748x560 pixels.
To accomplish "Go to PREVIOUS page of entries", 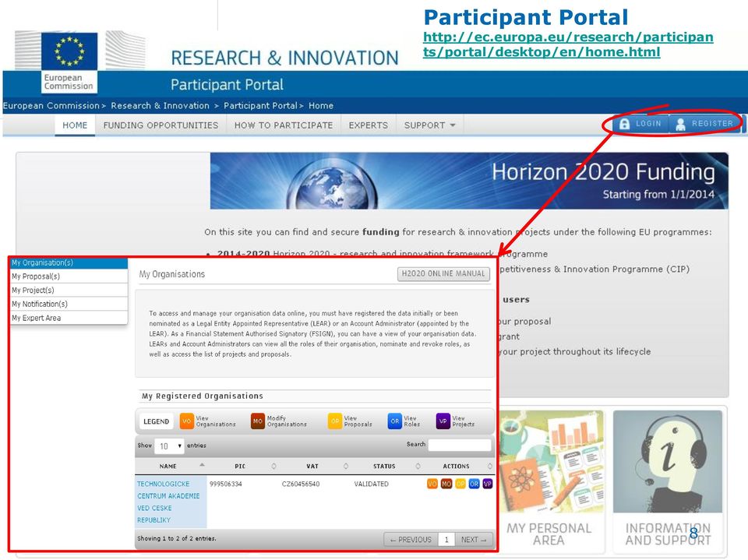I will (411, 540).
